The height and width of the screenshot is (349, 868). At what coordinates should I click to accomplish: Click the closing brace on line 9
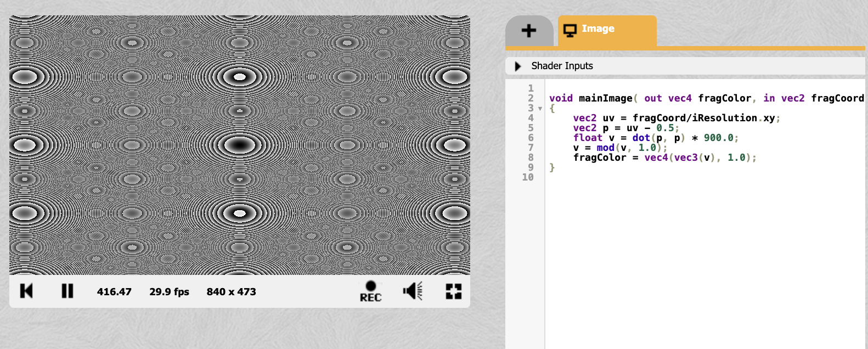[x=552, y=167]
